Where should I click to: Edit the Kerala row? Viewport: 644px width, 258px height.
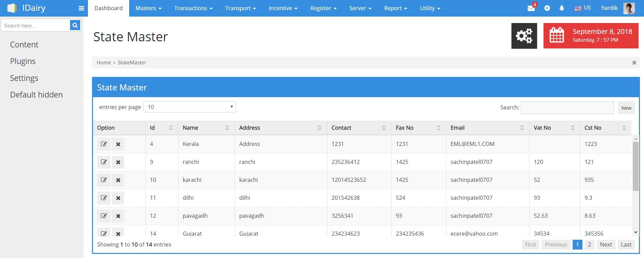[104, 144]
